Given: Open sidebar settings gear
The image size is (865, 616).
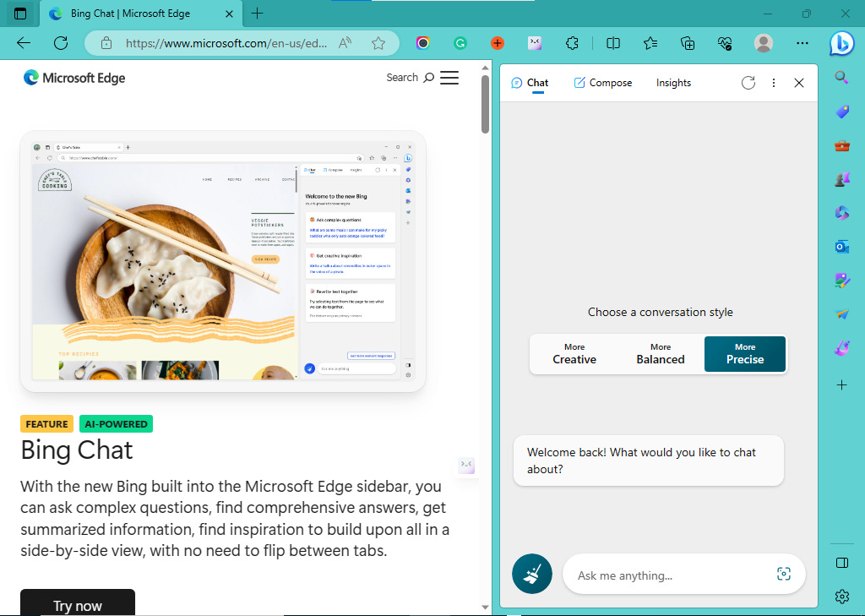Looking at the screenshot, I should click(842, 596).
